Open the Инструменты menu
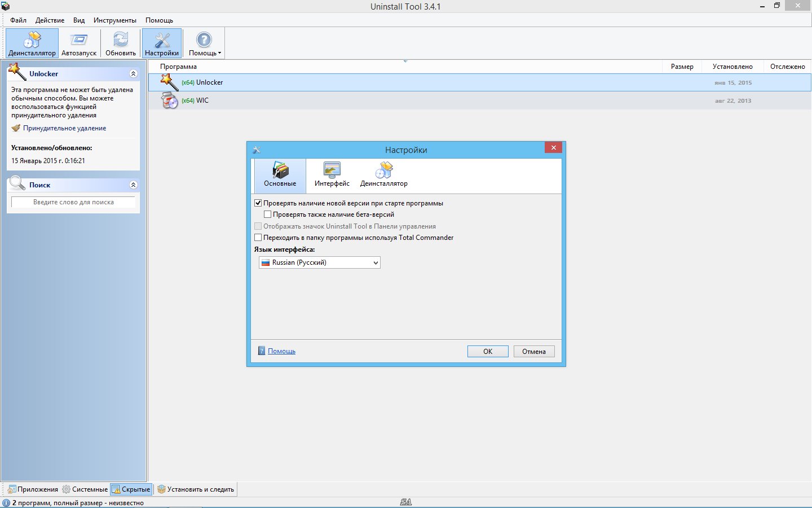812x508 pixels. 115,20
